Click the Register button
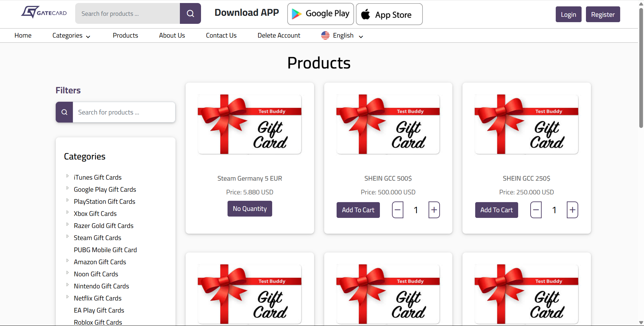This screenshot has height=326, width=644. coord(603,14)
